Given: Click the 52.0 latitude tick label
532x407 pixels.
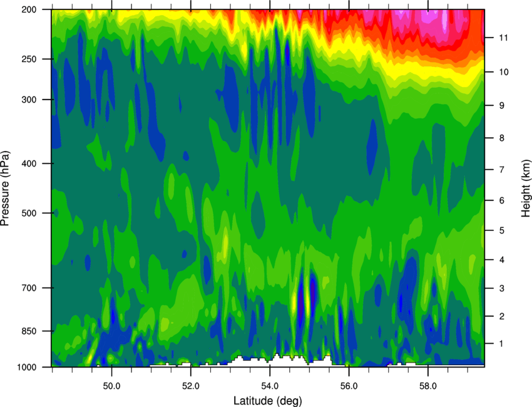Looking at the screenshot, I should point(191,386).
